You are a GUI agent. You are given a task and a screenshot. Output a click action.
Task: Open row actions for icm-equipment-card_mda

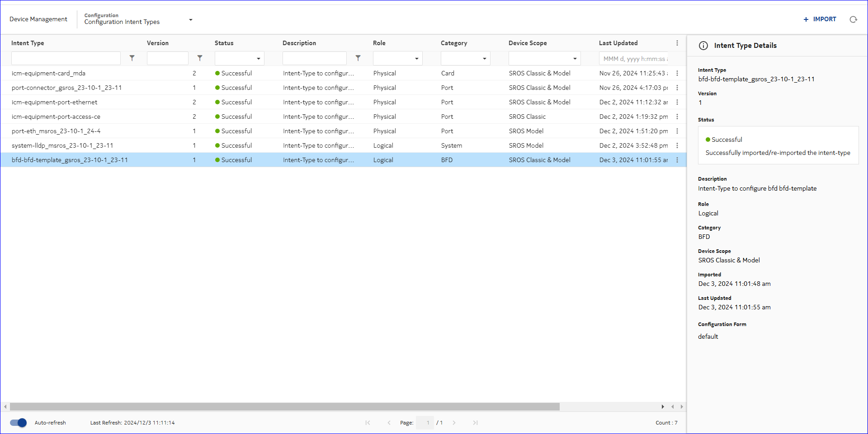point(677,73)
